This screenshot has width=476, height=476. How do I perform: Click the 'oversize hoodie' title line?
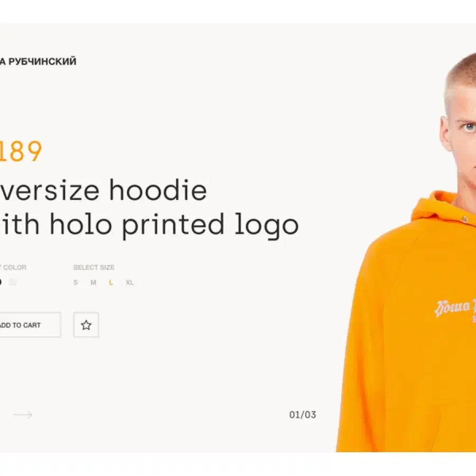103,190
